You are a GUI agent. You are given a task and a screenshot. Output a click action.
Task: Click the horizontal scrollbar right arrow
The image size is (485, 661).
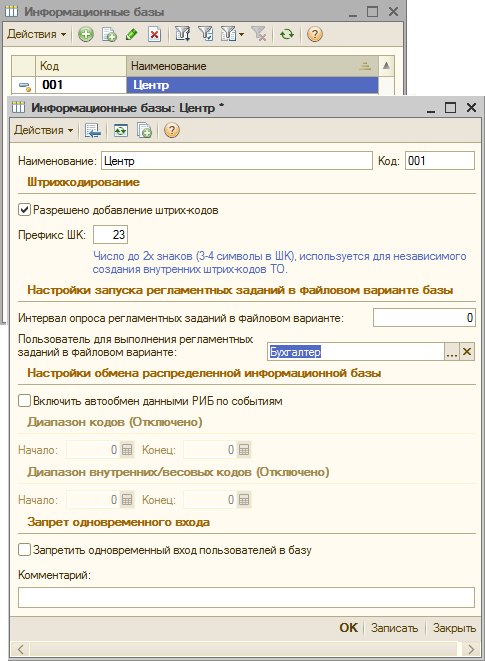pyautogui.click(x=472, y=649)
